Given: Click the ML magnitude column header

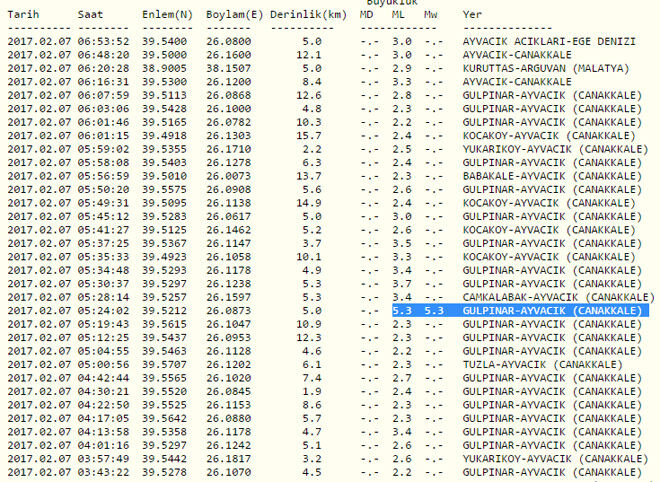Looking at the screenshot, I should click(399, 16).
